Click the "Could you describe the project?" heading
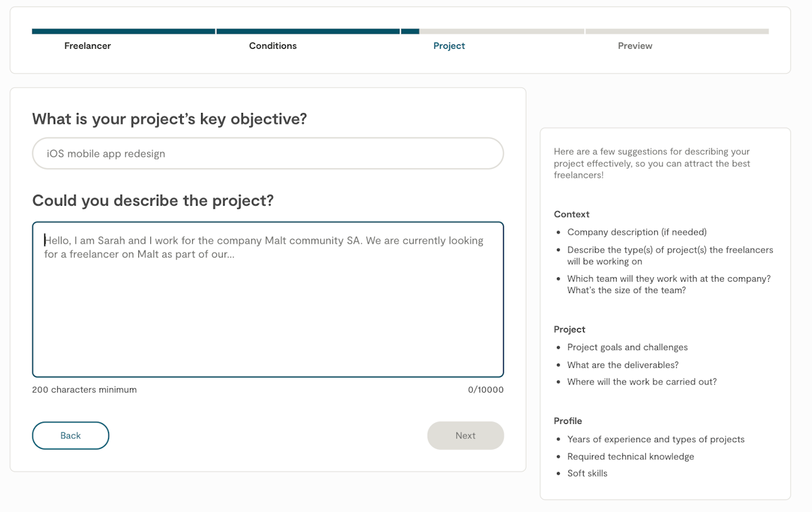 pyautogui.click(x=153, y=200)
